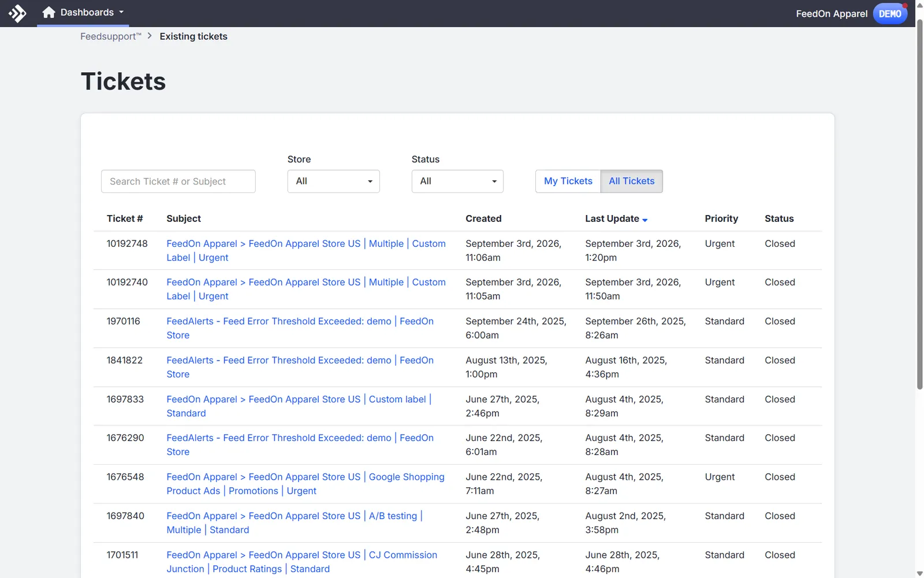
Task: Click ticket number 1676548
Action: point(125,477)
